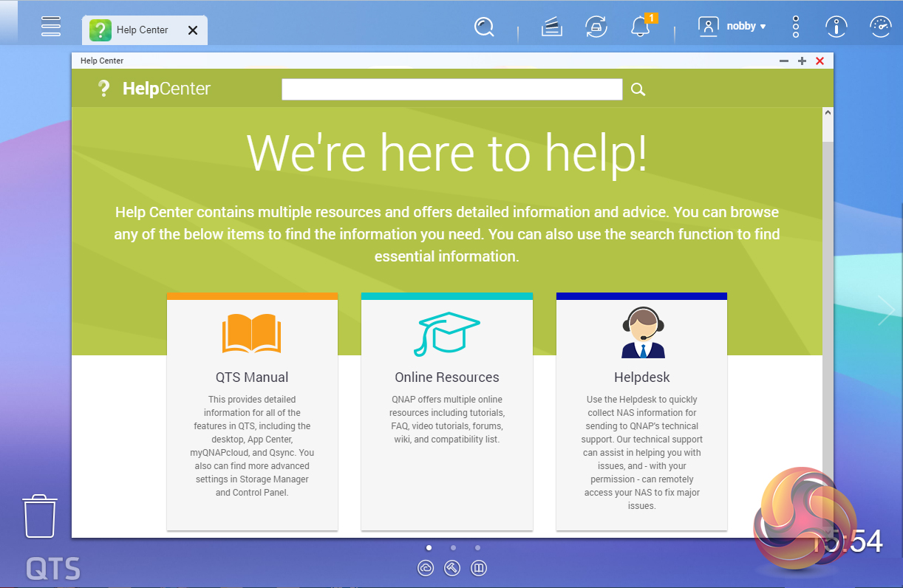
Task: Open the event notifications bell icon
Action: point(641,27)
